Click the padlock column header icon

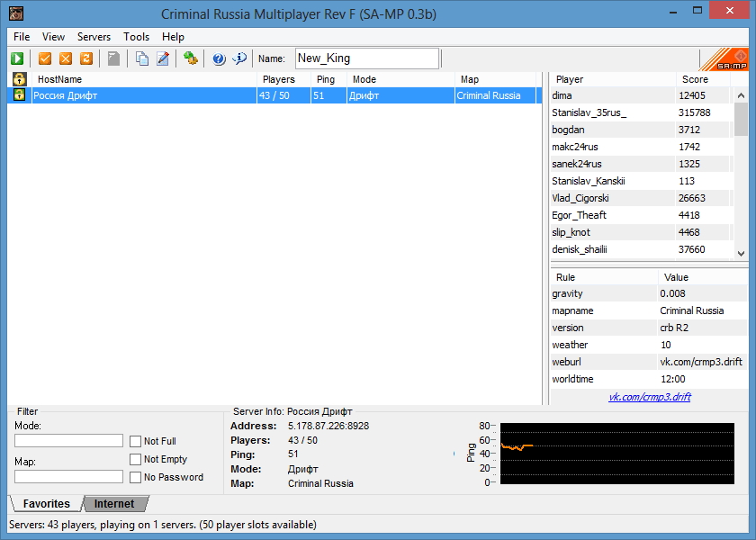(x=19, y=79)
